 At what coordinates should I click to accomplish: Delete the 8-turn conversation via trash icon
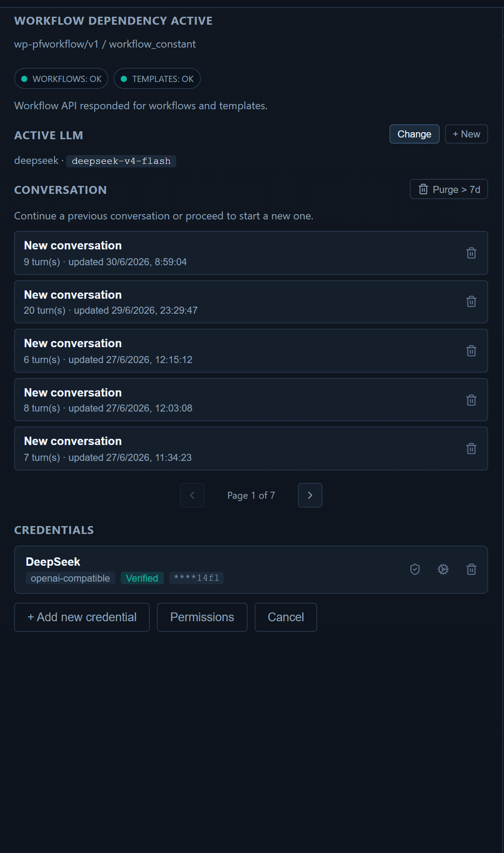pyautogui.click(x=471, y=400)
